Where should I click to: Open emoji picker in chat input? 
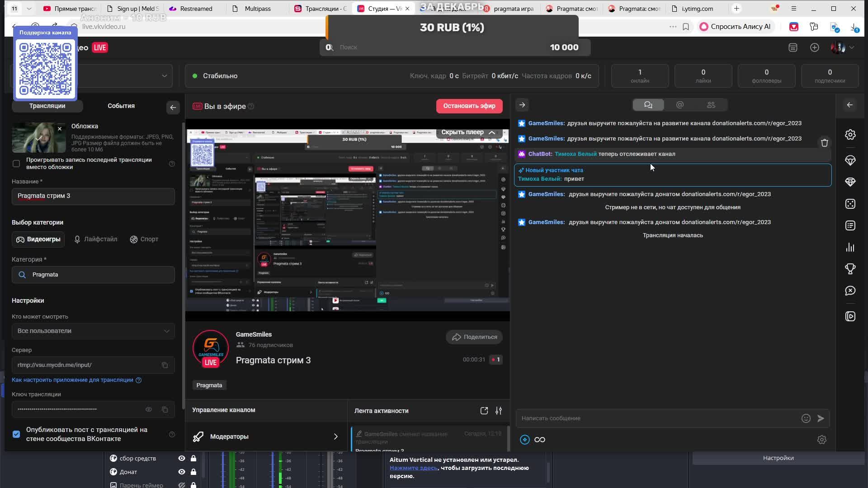tap(806, 418)
